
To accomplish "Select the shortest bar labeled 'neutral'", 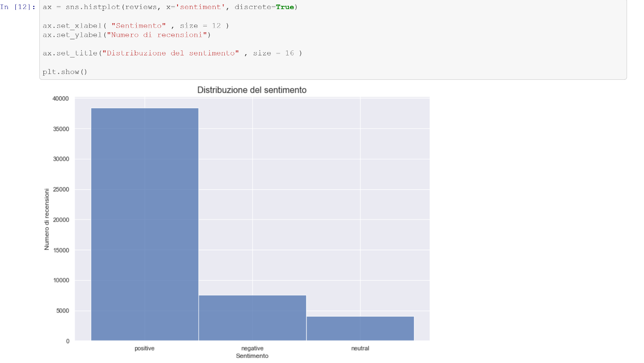I will click(x=360, y=329).
